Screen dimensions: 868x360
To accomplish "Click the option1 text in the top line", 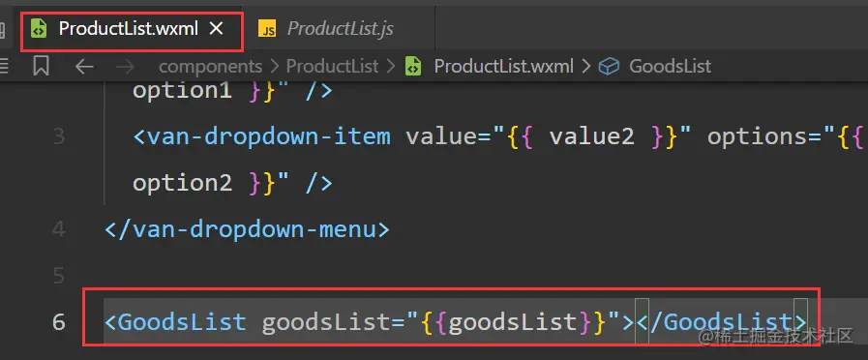I will (x=182, y=90).
